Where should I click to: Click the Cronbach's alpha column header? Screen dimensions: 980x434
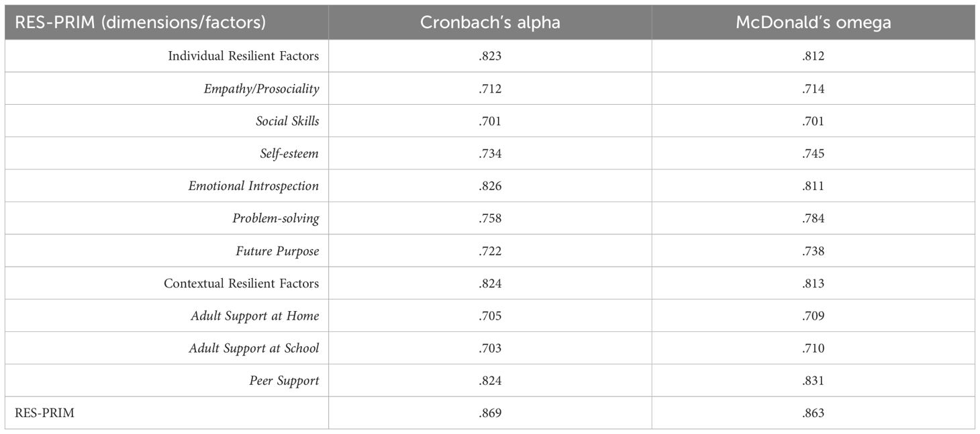point(490,22)
